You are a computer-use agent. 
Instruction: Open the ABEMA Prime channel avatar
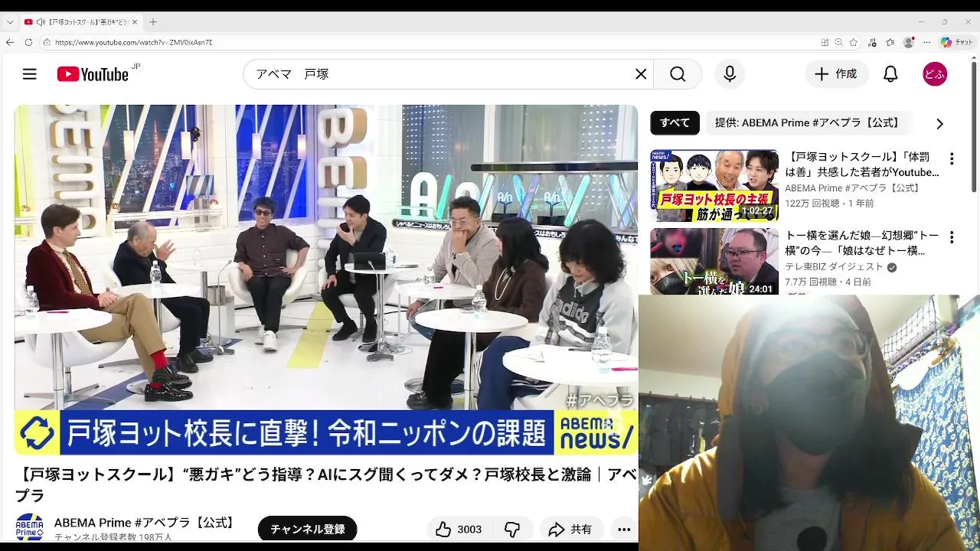(30, 528)
